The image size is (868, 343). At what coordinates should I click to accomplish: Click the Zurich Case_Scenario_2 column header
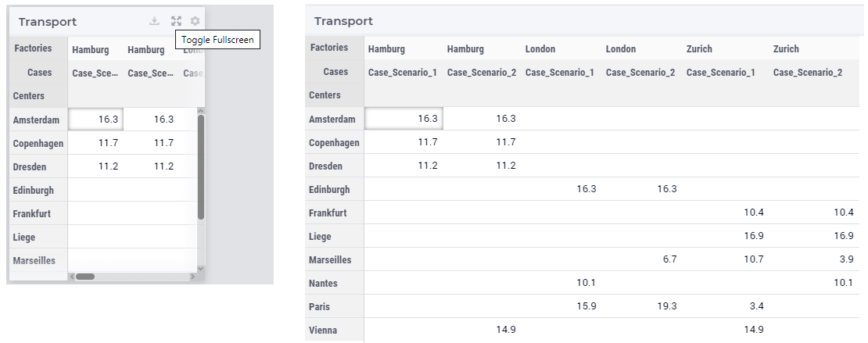[808, 73]
